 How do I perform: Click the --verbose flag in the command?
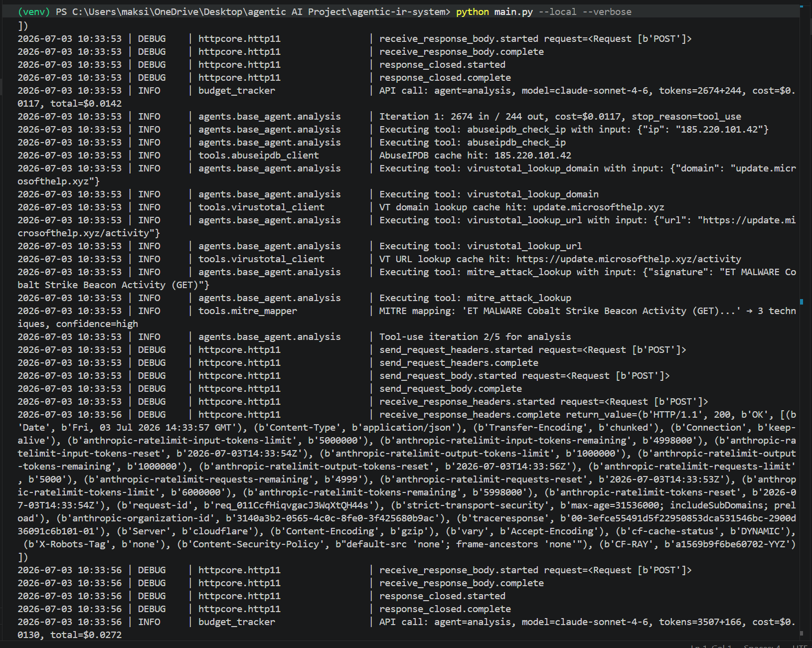[607, 11]
